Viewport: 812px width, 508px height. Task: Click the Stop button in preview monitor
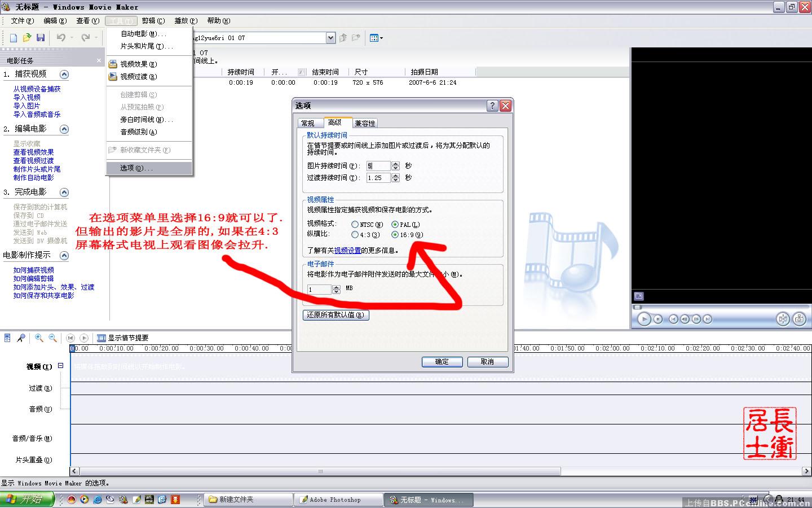658,319
